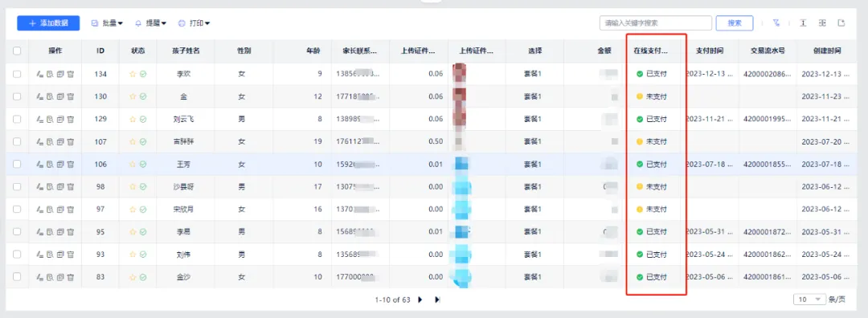Screen dimensions: 868x318
Task: Open the filter funnel icon near search
Action: point(776,22)
